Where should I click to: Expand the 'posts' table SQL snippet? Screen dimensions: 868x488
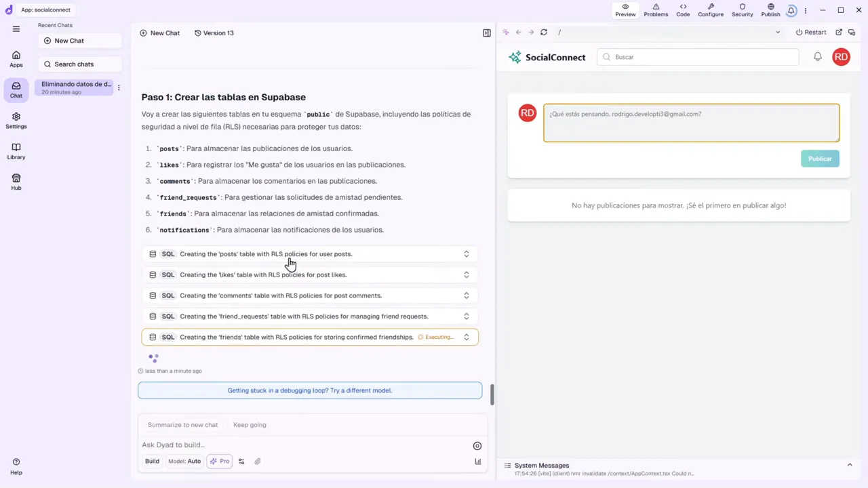pyautogui.click(x=466, y=253)
